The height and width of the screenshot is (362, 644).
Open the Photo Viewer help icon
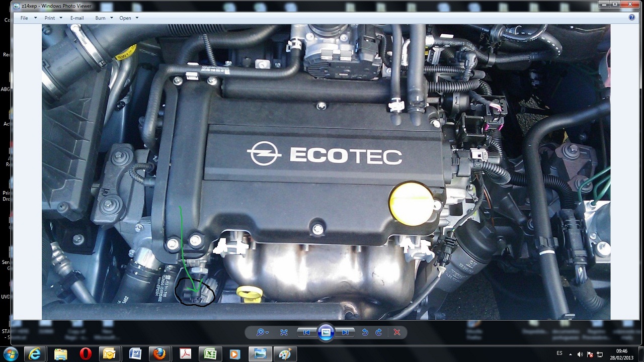tap(632, 17)
